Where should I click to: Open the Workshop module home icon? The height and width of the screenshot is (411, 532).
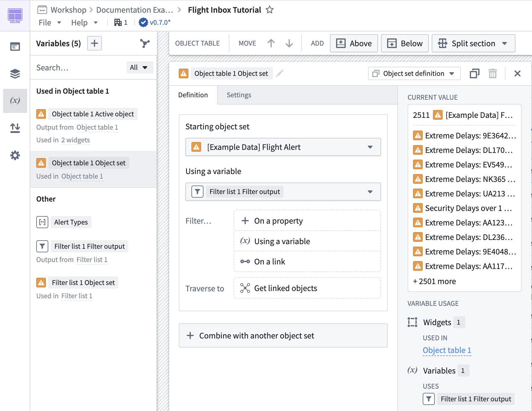coord(15,15)
